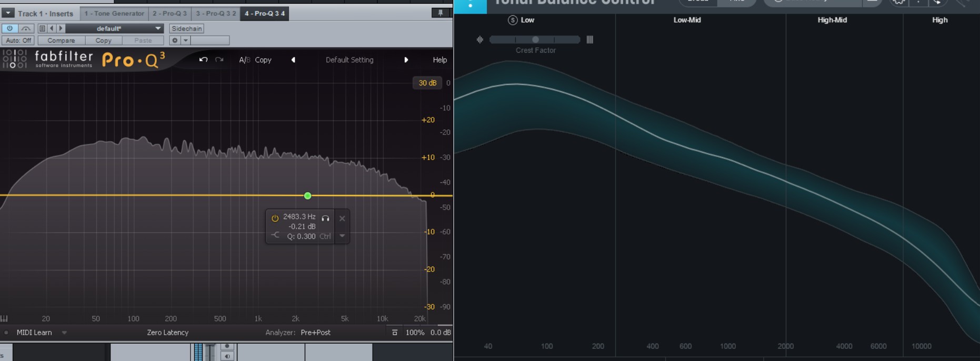Screen dimensions: 980x361
Task: Switch to 3 - Pro-Q 3 2 tab
Action: point(216,13)
